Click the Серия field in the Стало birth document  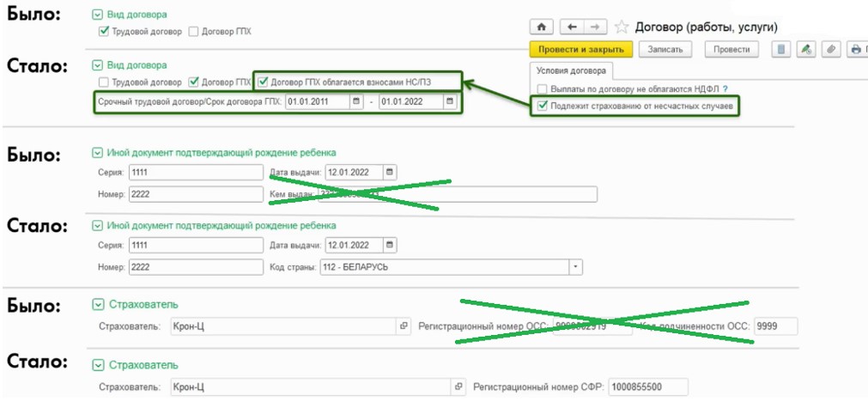click(196, 246)
